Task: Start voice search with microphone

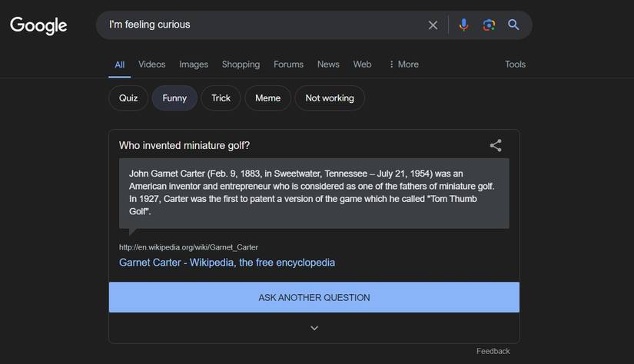Action: 463,25
